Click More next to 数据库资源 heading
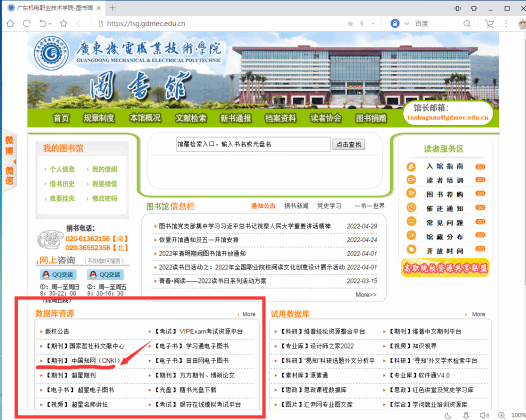The width and height of the screenshot is (526, 420). pyautogui.click(x=249, y=314)
